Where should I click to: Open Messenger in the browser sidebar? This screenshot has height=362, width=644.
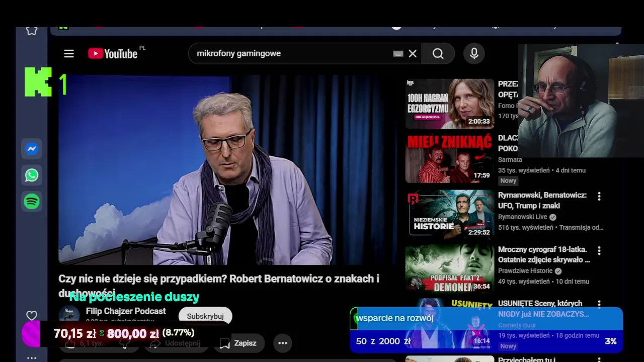pyautogui.click(x=32, y=149)
